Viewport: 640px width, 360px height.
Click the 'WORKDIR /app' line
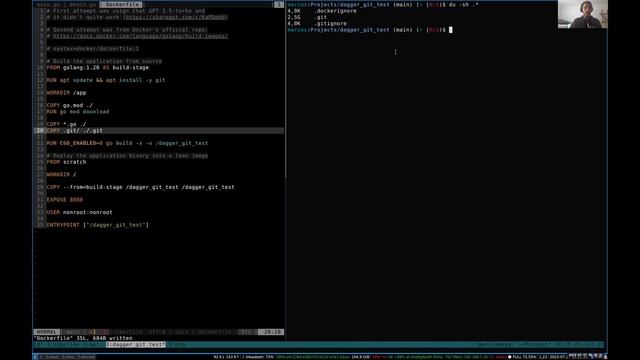[66, 93]
